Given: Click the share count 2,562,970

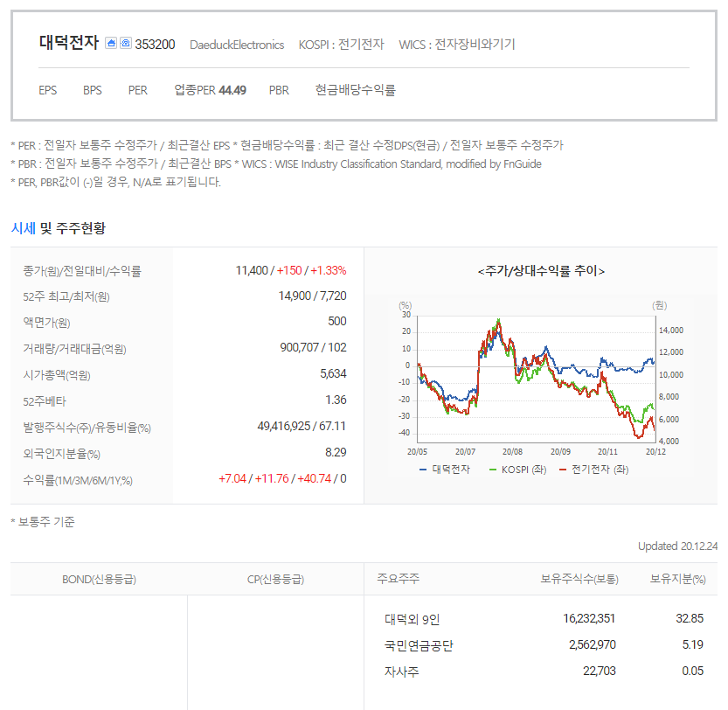Looking at the screenshot, I should 592,645.
